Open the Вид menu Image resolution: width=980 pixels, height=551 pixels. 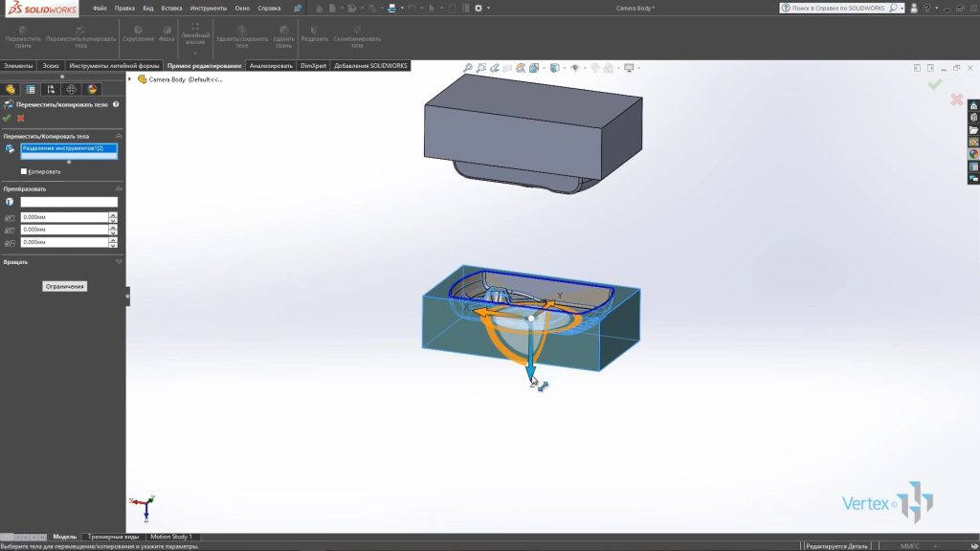pos(148,8)
